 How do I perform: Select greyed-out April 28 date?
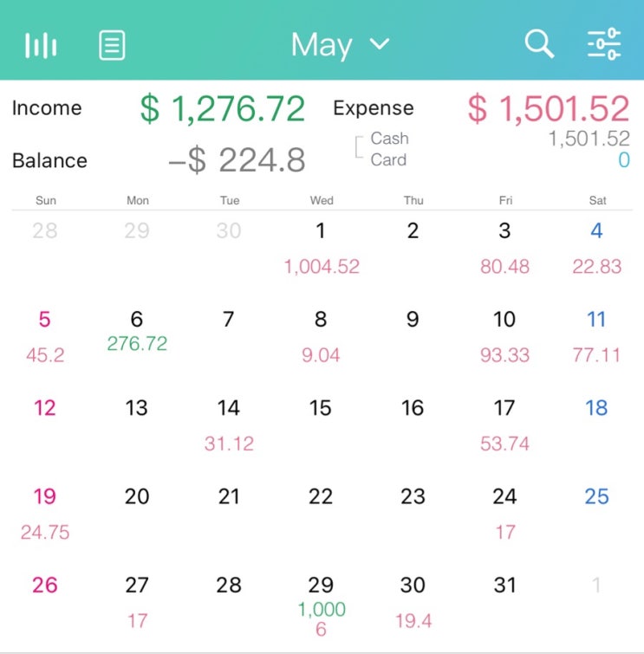pos(45,230)
